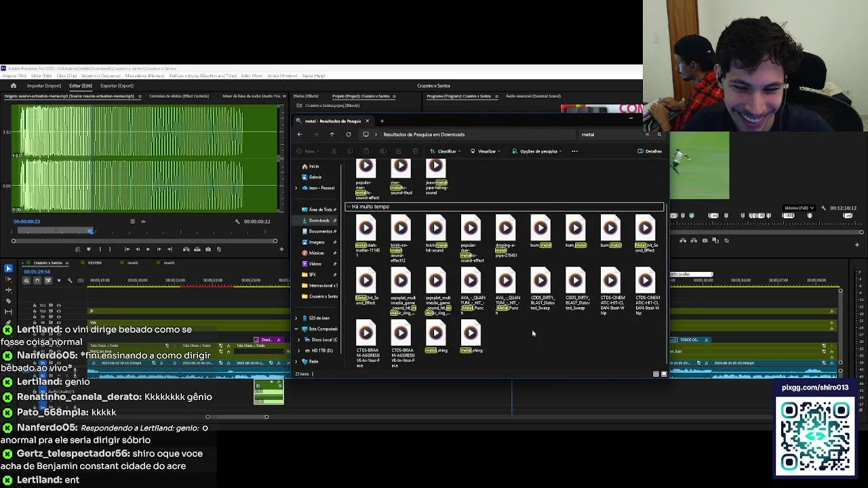The height and width of the screenshot is (488, 868).
Task: Open Controles de efeitos (Effect Controls) panel tab
Action: coord(179,96)
